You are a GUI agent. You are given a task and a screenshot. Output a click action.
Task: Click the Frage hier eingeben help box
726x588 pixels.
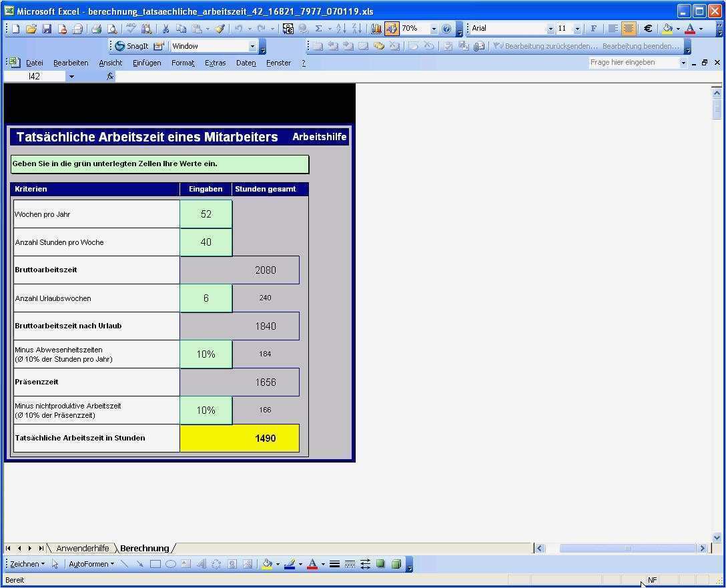633,63
